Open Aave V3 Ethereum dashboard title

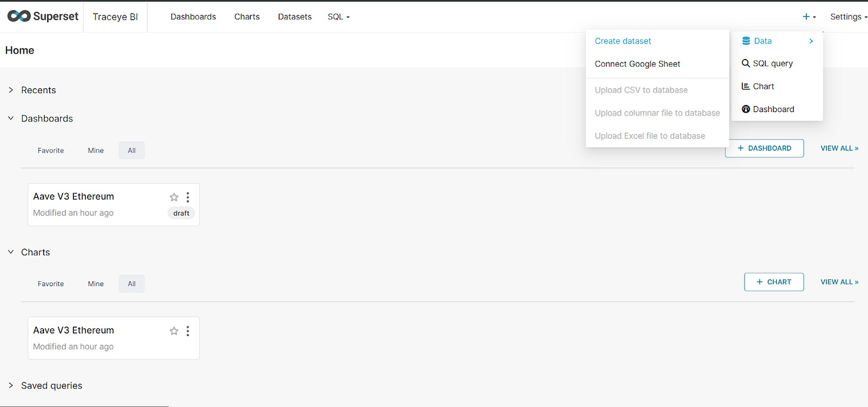73,196
